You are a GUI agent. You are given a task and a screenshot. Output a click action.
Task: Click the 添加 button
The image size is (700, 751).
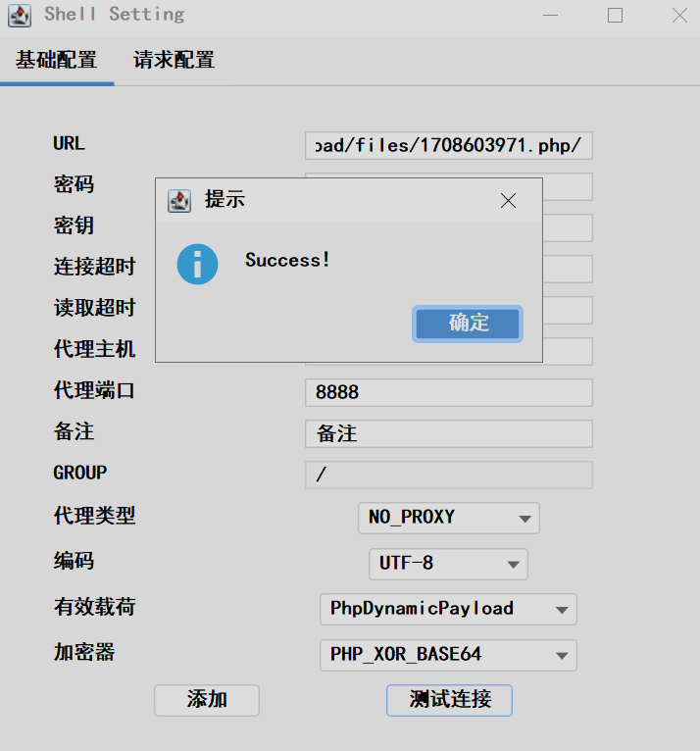coord(207,700)
